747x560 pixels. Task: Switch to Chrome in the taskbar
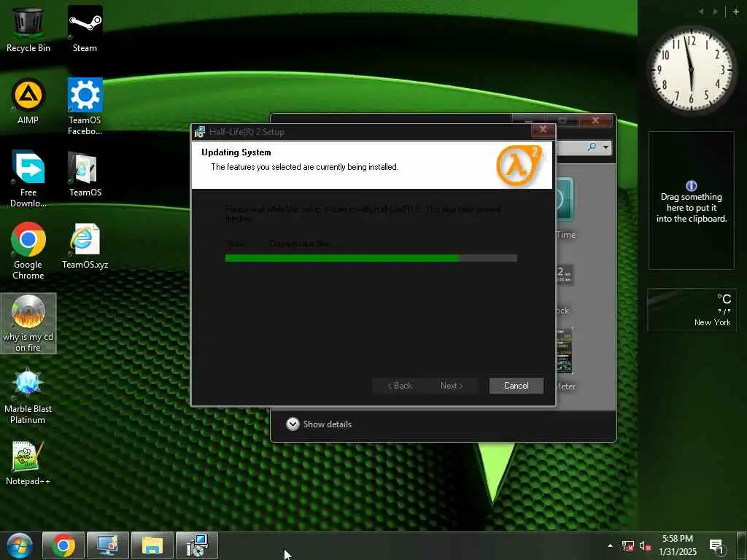[63, 545]
